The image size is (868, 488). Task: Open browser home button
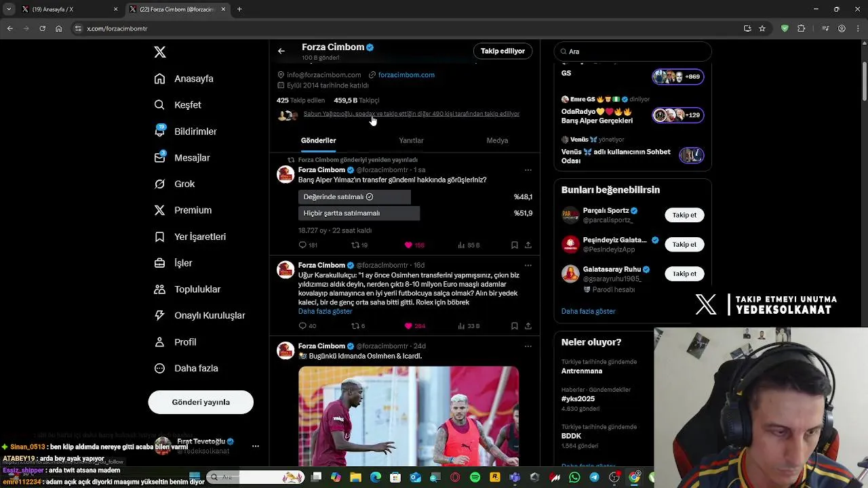[58, 28]
